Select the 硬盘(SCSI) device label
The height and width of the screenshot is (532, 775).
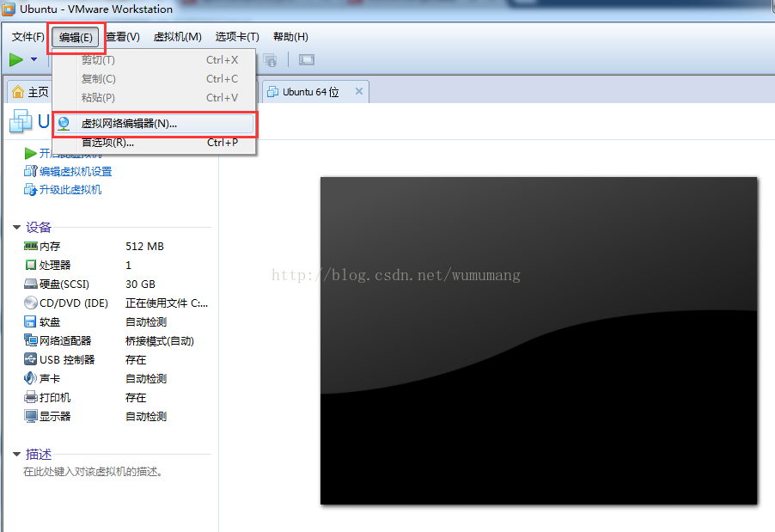pos(64,284)
